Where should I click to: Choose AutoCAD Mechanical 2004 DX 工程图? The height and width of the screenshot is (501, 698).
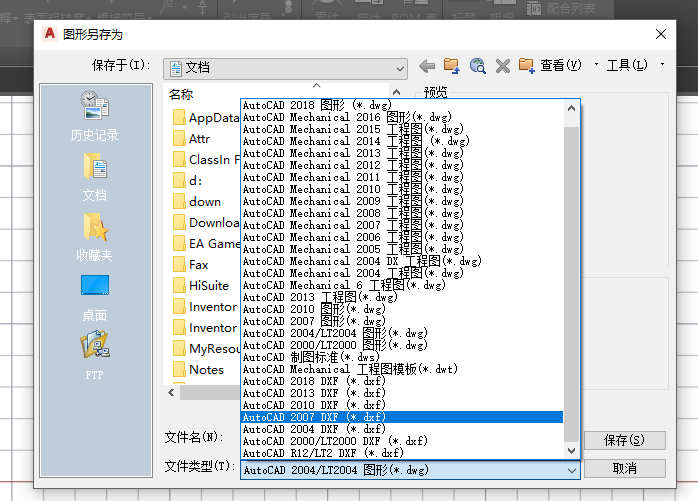click(x=402, y=262)
